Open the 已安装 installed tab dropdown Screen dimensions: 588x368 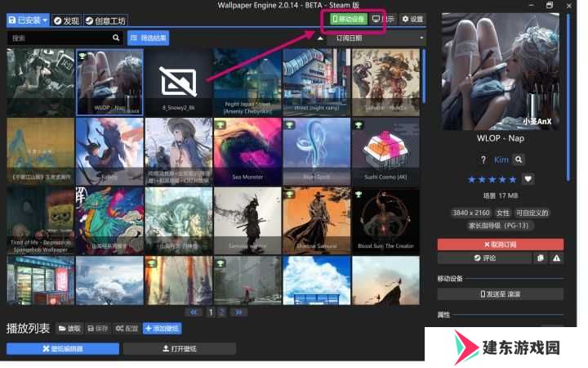point(28,20)
